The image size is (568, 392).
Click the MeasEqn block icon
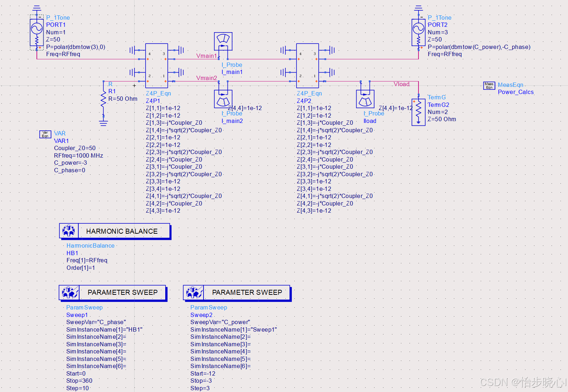489,86
